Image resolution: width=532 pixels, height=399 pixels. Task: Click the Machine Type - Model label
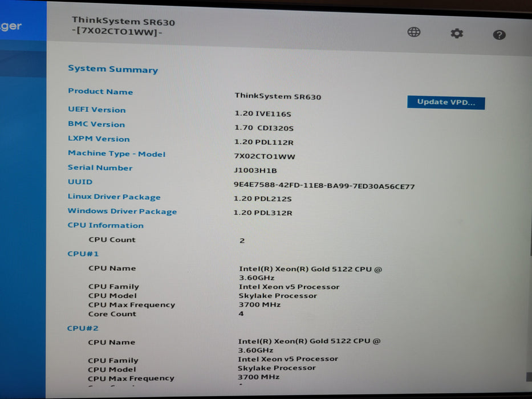[117, 154]
